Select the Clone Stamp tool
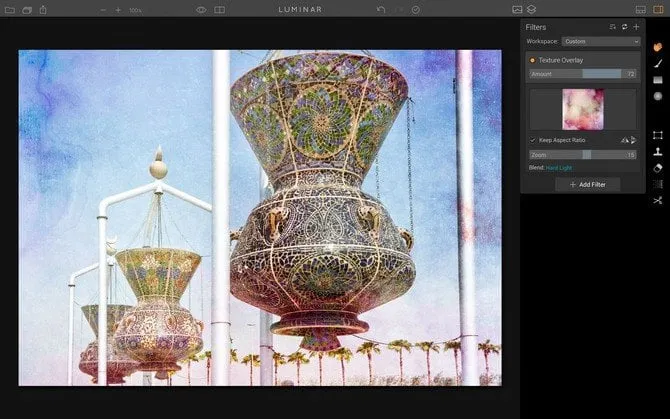Screen dimensions: 670x419 pyautogui.click(x=658, y=152)
